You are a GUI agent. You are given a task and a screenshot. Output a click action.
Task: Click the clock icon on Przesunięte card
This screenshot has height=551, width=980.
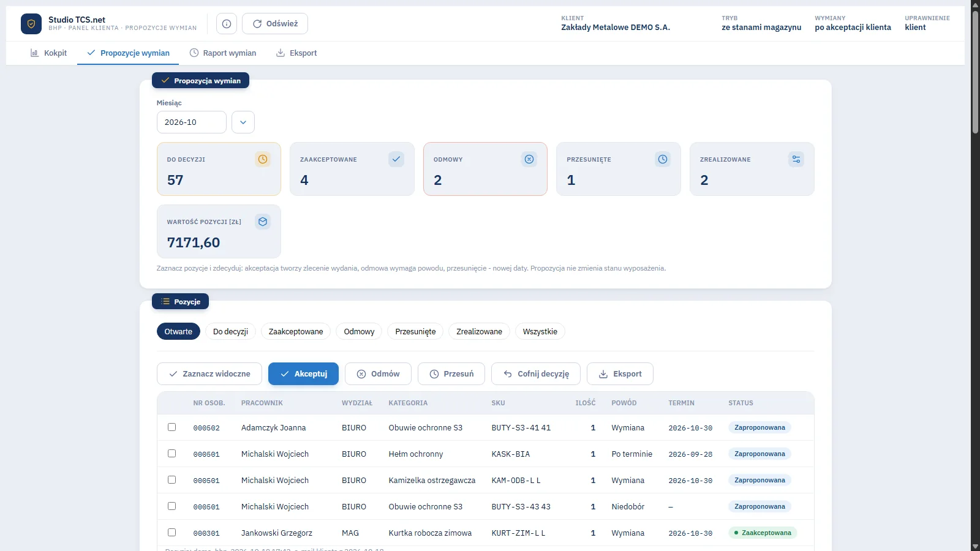pos(663,159)
